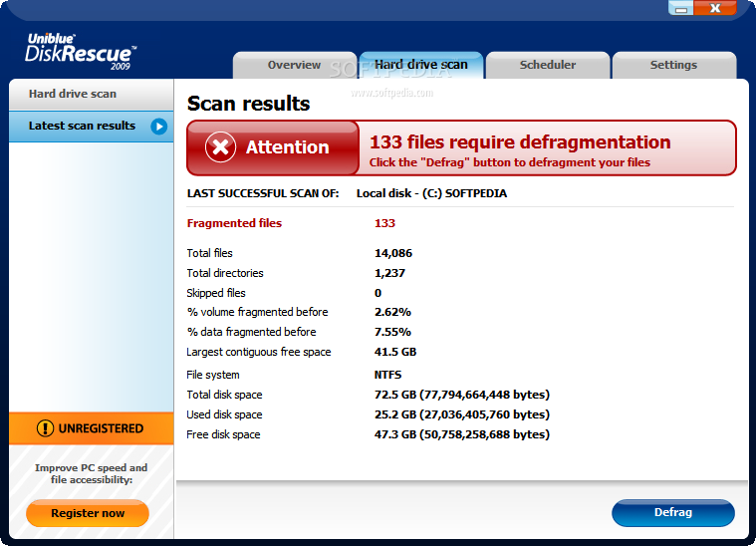The width and height of the screenshot is (756, 546).
Task: Click the NTFS value
Action: point(387,375)
